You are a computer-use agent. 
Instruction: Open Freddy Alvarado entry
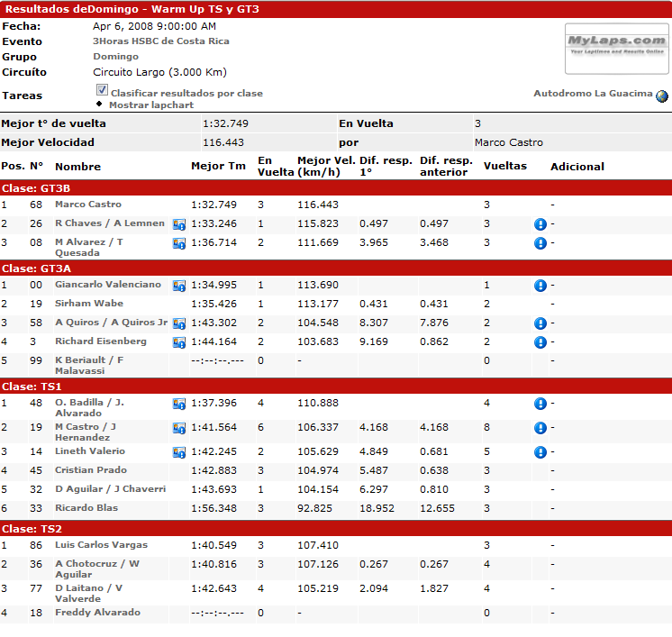(97, 612)
